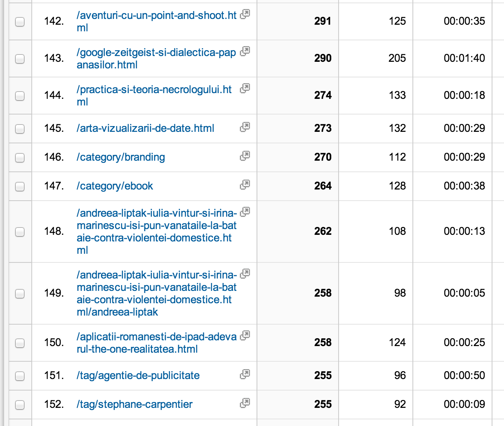Open external link icon for google-zeitgeist row

point(245,51)
